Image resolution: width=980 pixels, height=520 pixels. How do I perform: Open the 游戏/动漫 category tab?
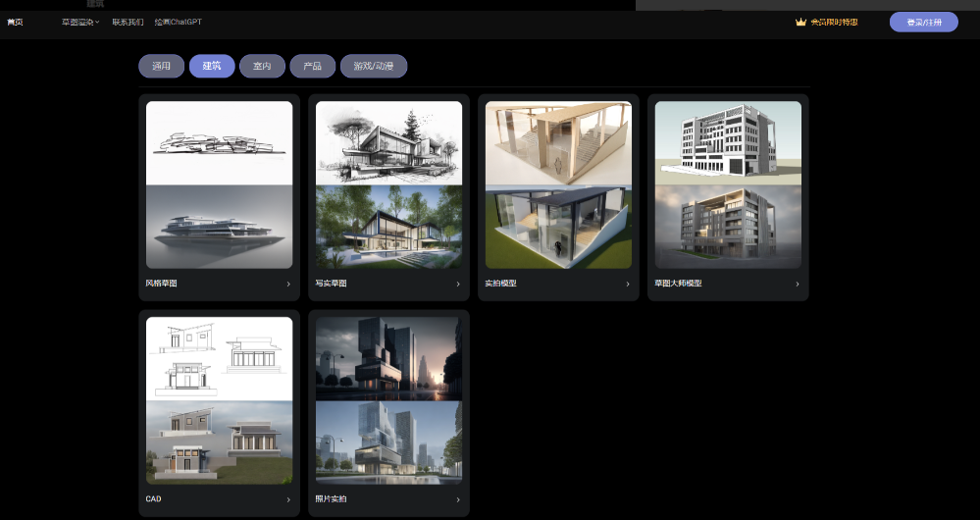pyautogui.click(x=373, y=67)
